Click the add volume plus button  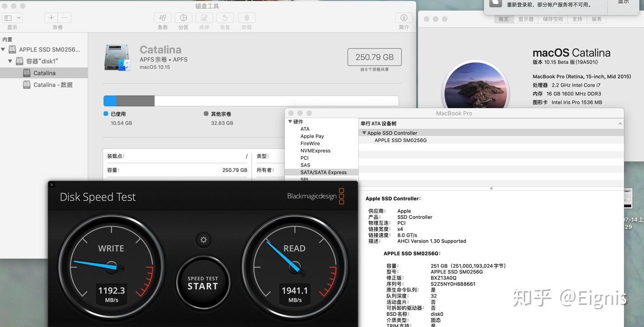pos(51,18)
